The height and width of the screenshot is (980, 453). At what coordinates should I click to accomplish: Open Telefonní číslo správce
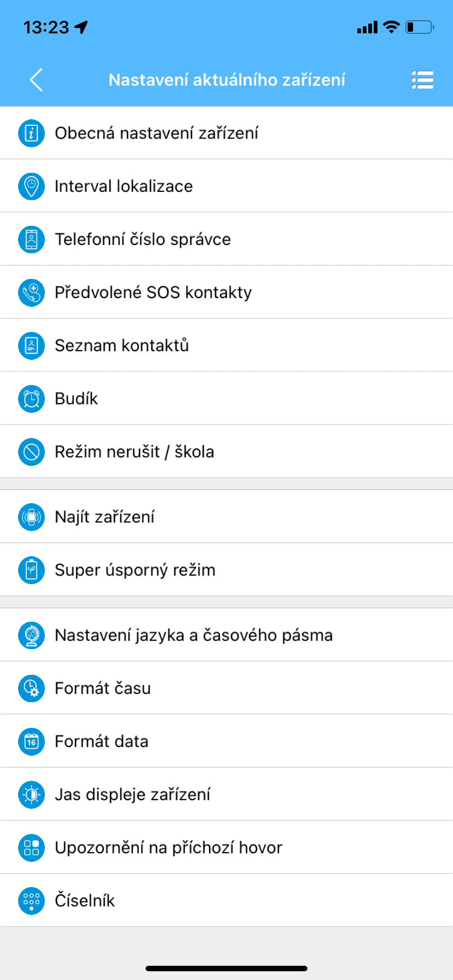[143, 240]
